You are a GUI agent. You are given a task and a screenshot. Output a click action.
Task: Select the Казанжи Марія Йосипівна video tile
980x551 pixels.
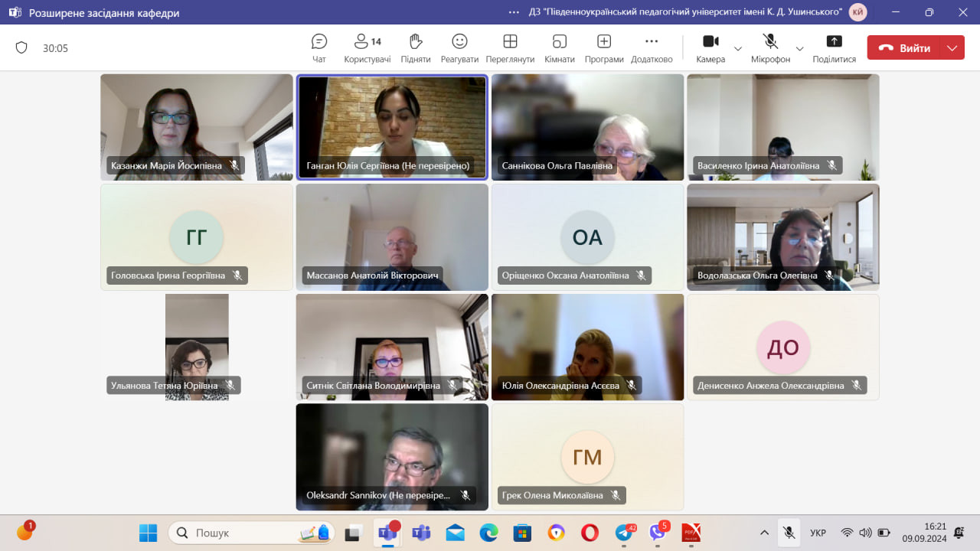pyautogui.click(x=197, y=127)
